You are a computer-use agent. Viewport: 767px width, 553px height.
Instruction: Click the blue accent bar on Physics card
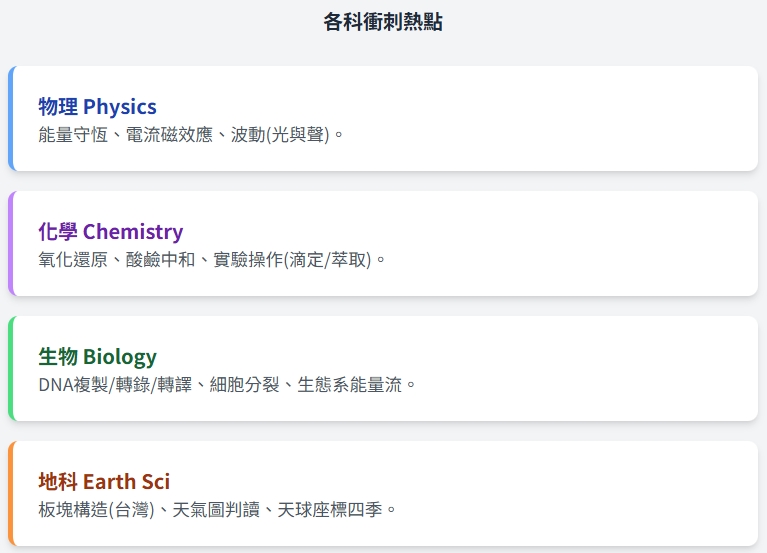coord(11,119)
